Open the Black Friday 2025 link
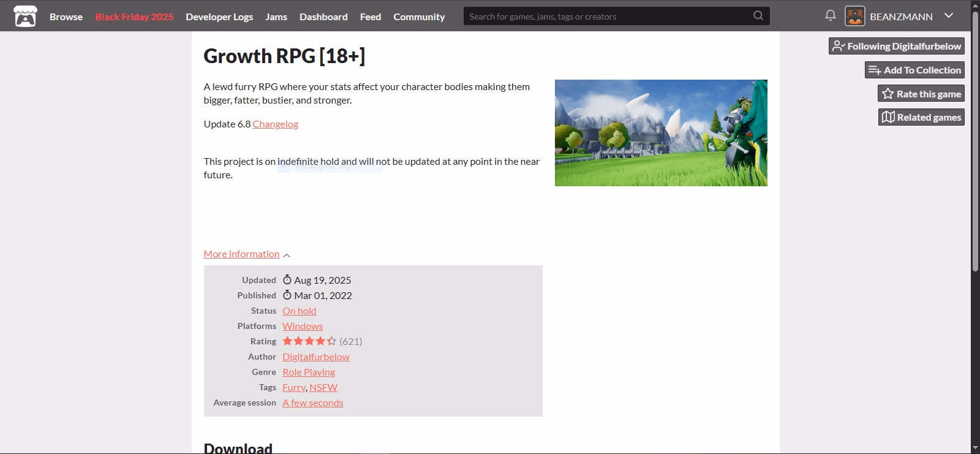The image size is (980, 454). [134, 17]
